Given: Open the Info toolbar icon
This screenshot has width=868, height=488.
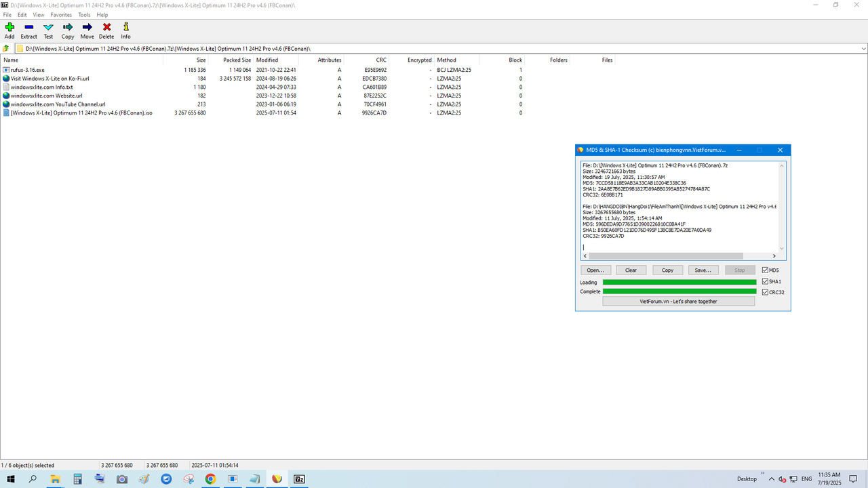Looking at the screenshot, I should (125, 30).
